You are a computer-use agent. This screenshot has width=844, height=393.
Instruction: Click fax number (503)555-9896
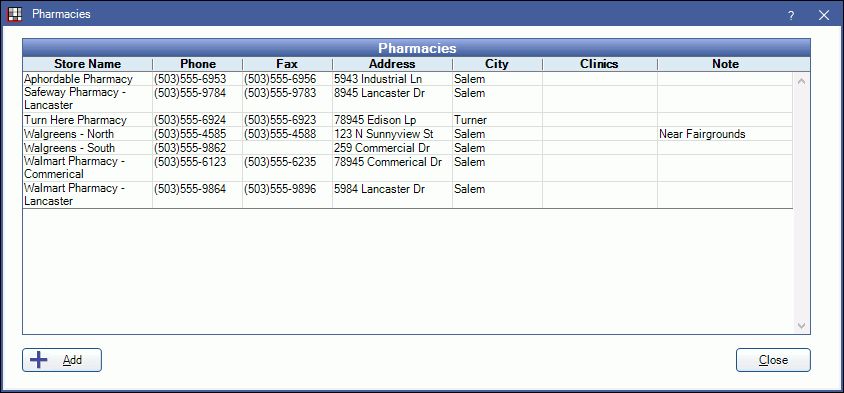coord(280,190)
